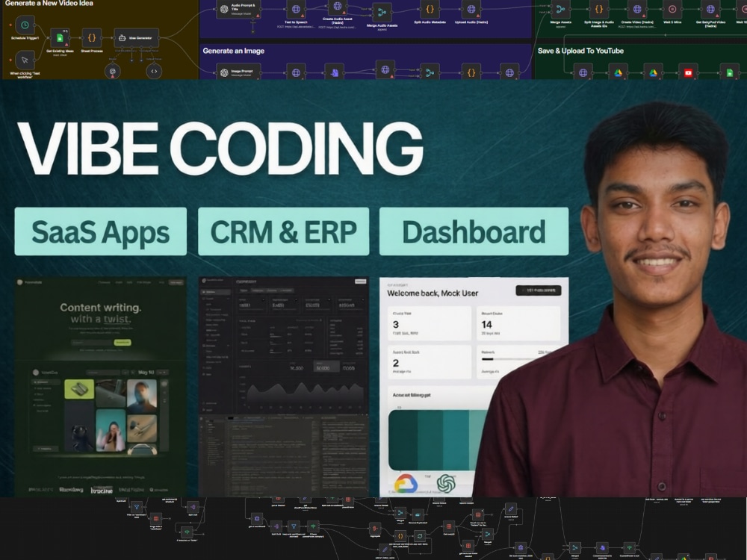Image resolution: width=747 pixels, height=560 pixels.
Task: Select the output parser sub-node under Idea Generator
Action: point(154,72)
